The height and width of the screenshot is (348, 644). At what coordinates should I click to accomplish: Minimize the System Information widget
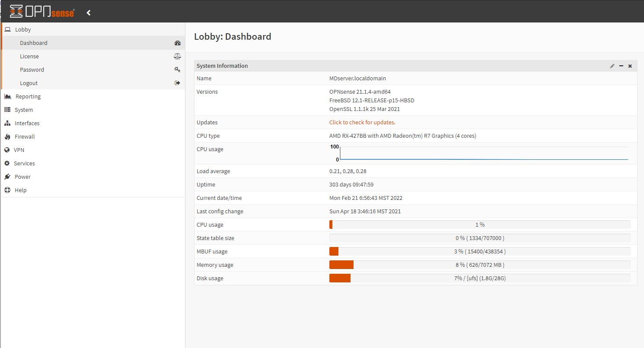621,66
